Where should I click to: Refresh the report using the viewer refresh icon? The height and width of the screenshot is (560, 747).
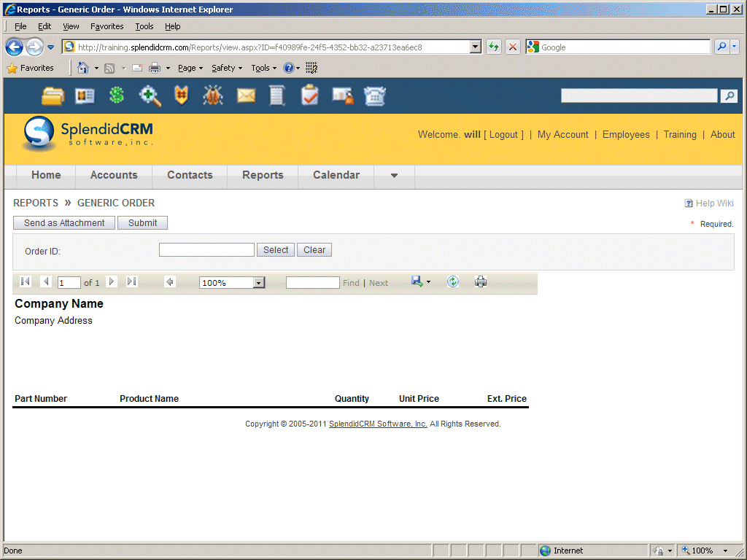click(453, 282)
